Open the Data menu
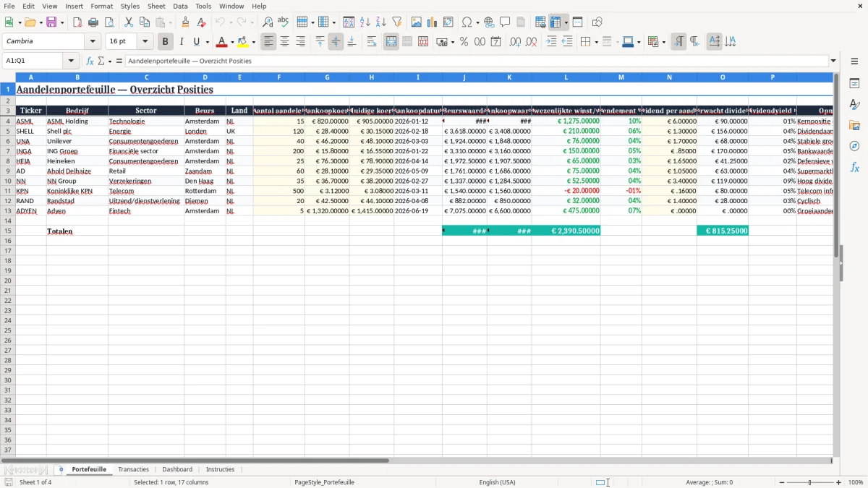The image size is (868, 488). (x=180, y=6)
